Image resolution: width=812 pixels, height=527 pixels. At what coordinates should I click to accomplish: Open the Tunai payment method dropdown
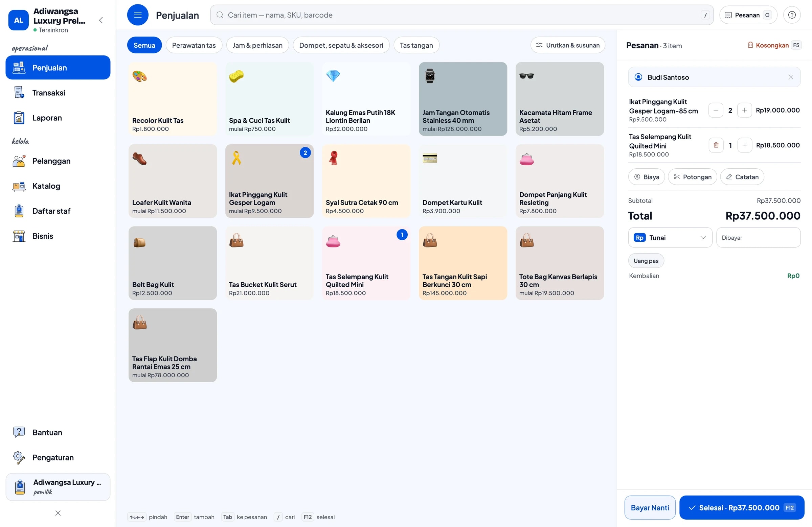coord(670,238)
